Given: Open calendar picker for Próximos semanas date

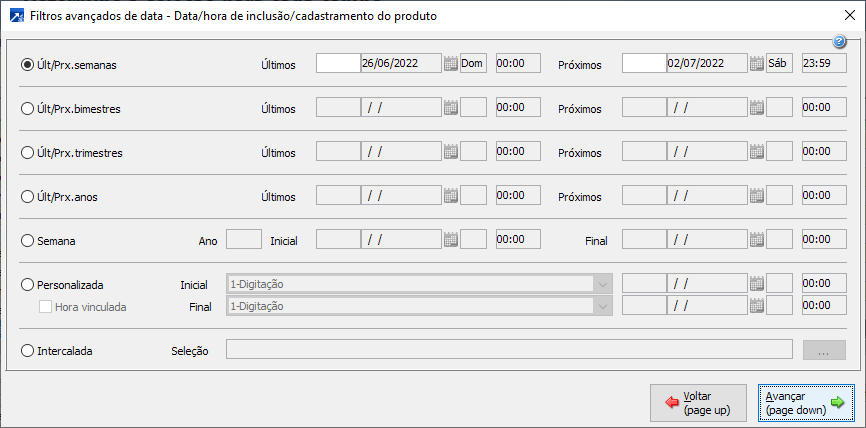Looking at the screenshot, I should [757, 63].
